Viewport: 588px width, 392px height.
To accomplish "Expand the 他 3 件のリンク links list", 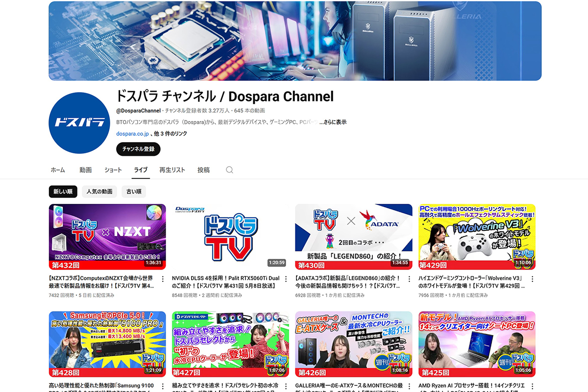I will (x=171, y=134).
